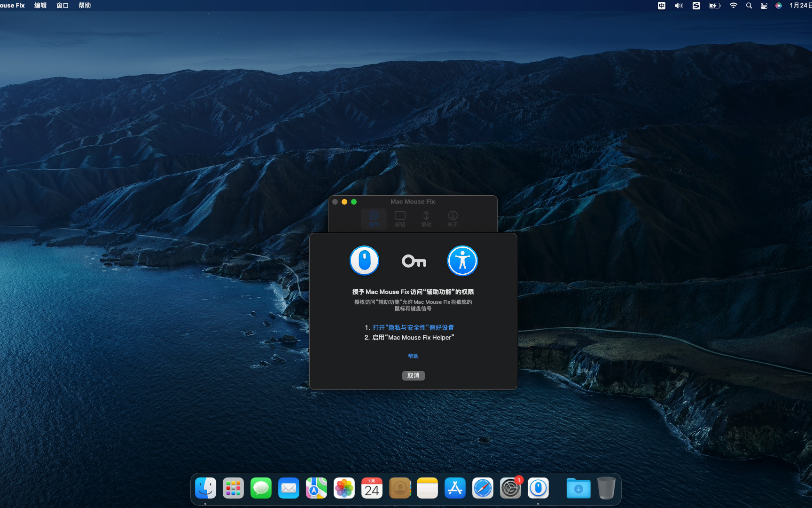The height and width of the screenshot is (508, 812).
Task: Open Maps from the Dock
Action: (x=316, y=488)
